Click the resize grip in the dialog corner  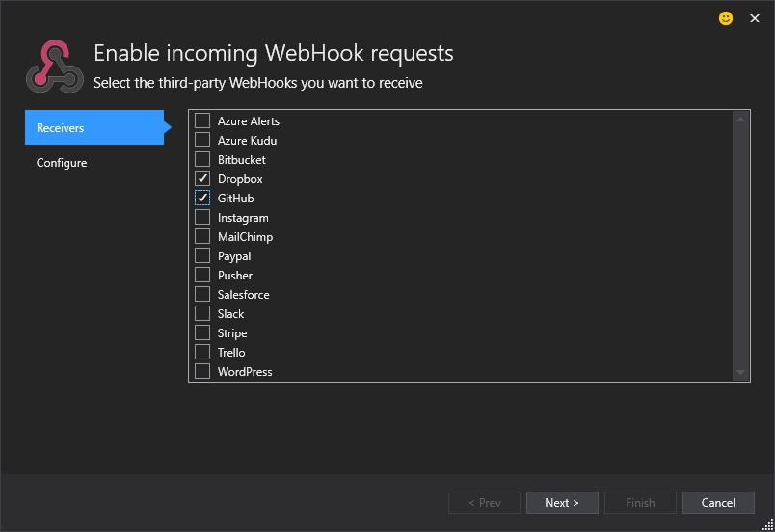[x=767, y=524]
